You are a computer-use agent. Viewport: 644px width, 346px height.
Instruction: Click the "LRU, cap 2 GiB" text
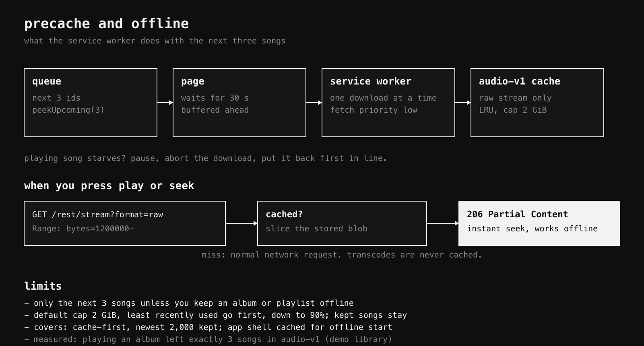(513, 110)
